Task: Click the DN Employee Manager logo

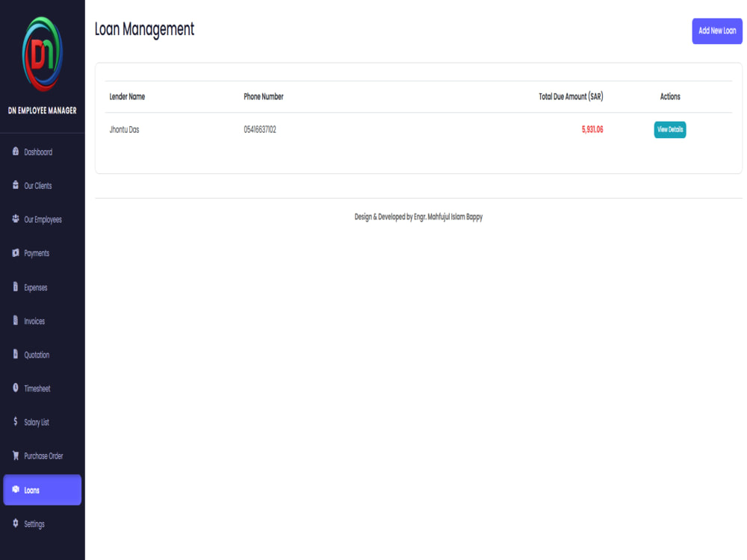Action: (x=42, y=54)
